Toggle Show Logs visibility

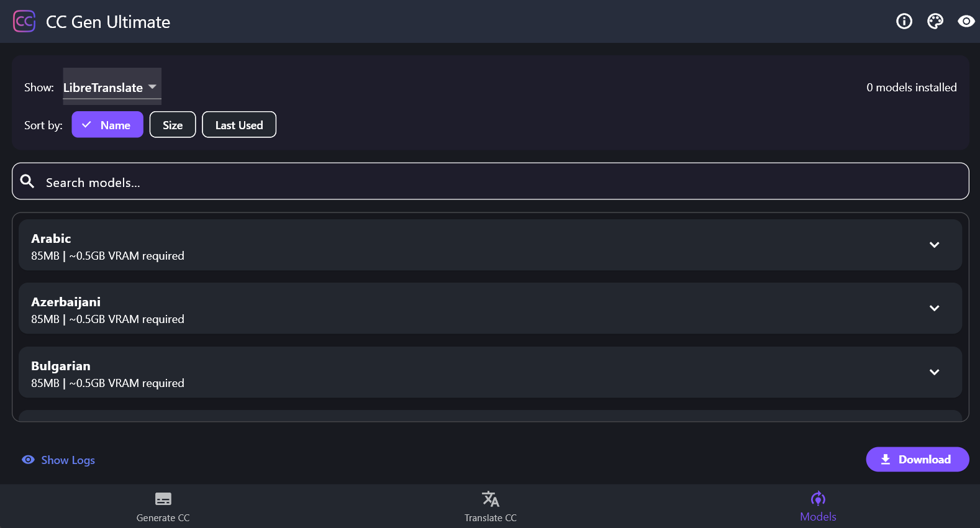(x=58, y=460)
